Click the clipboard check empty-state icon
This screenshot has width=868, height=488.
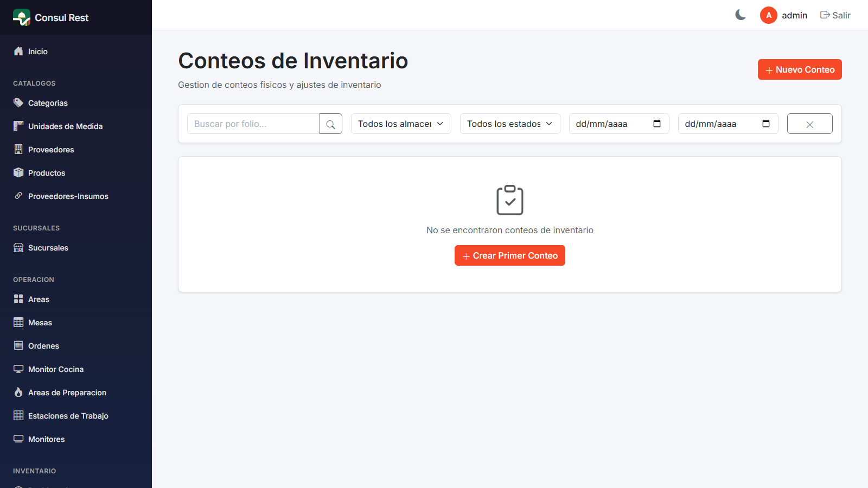point(510,200)
